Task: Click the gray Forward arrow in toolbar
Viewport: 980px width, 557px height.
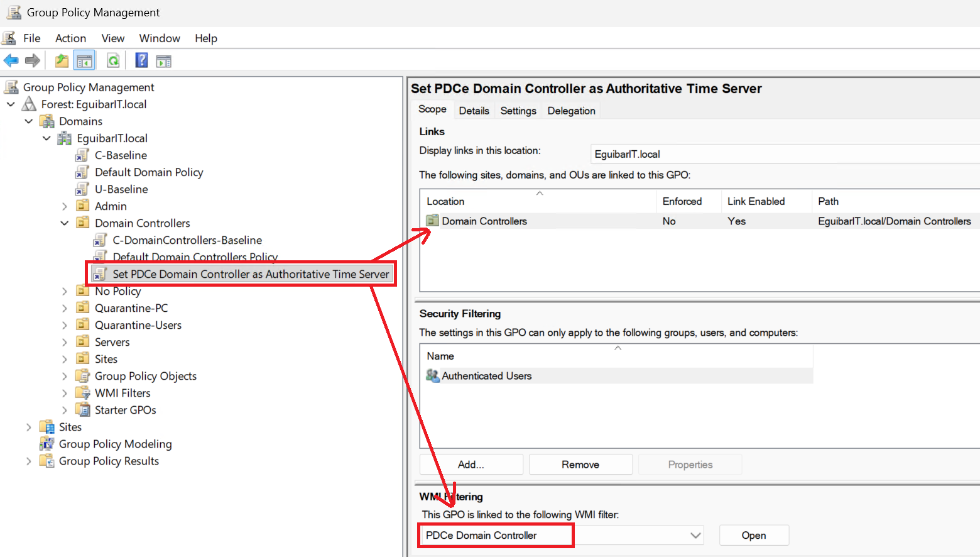Action: coord(33,61)
